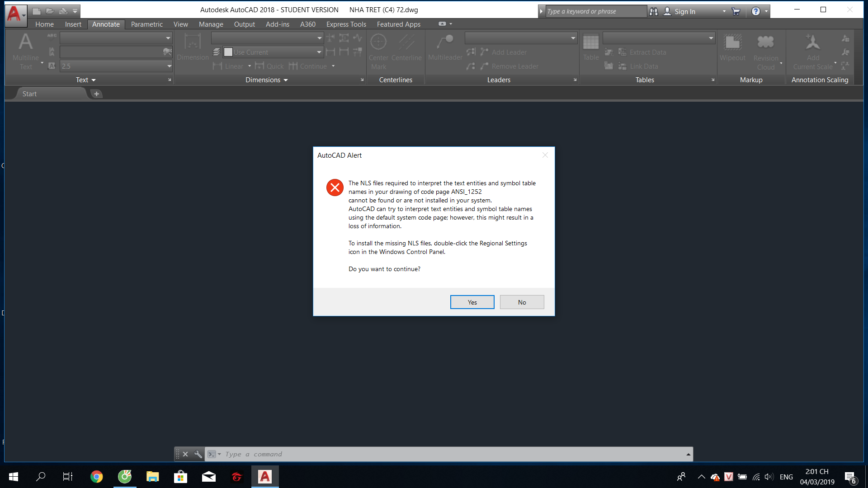Select the Center Mark tool
Screen dimensions: 868x488
[x=378, y=52]
